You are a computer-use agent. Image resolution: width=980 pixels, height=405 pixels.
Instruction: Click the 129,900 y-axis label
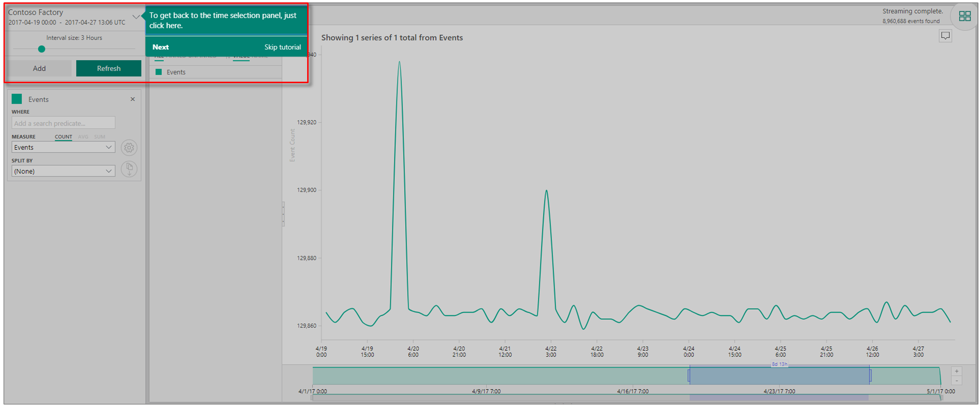point(307,190)
